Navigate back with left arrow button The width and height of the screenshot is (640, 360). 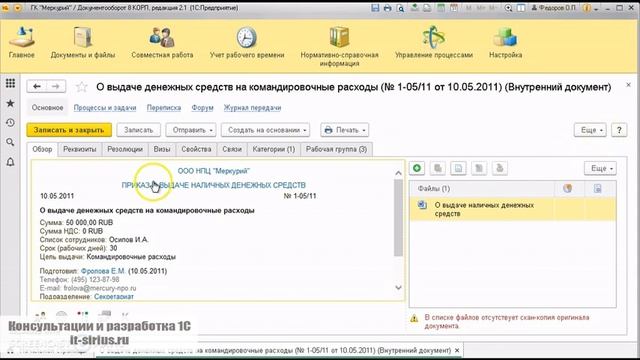click(x=37, y=87)
